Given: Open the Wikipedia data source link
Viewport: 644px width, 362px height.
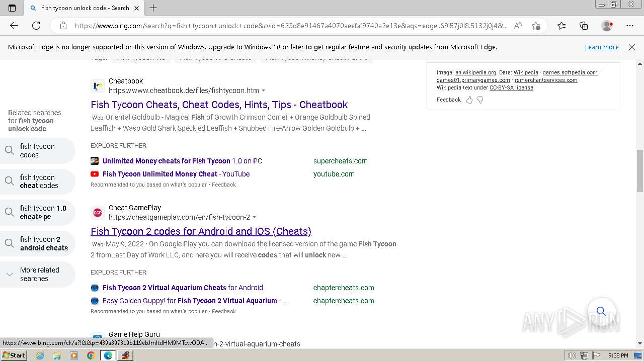Looking at the screenshot, I should (526, 72).
